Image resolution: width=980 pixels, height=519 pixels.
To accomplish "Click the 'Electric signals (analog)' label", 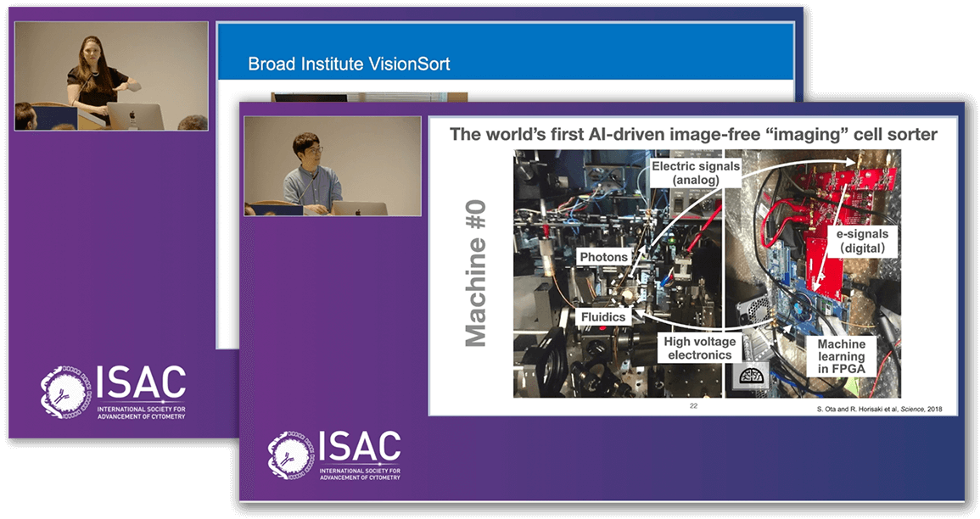I will pos(695,174).
